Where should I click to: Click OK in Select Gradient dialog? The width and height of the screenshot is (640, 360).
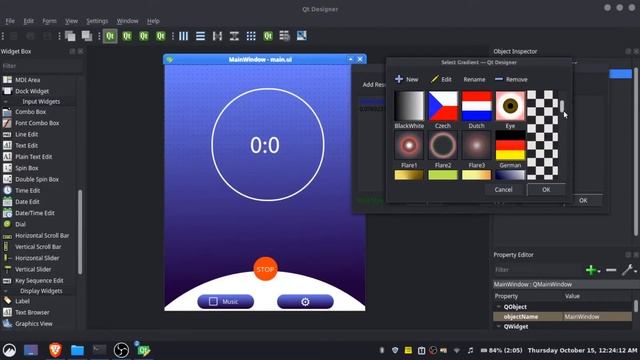546,189
